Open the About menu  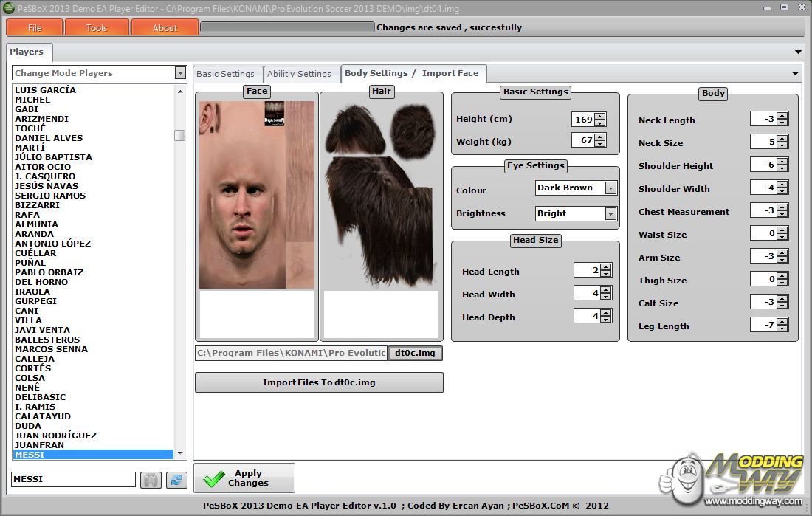[x=165, y=27]
